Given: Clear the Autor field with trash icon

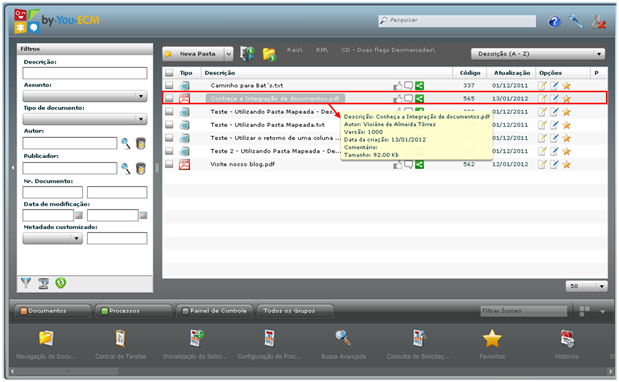Looking at the screenshot, I should pyautogui.click(x=141, y=143).
